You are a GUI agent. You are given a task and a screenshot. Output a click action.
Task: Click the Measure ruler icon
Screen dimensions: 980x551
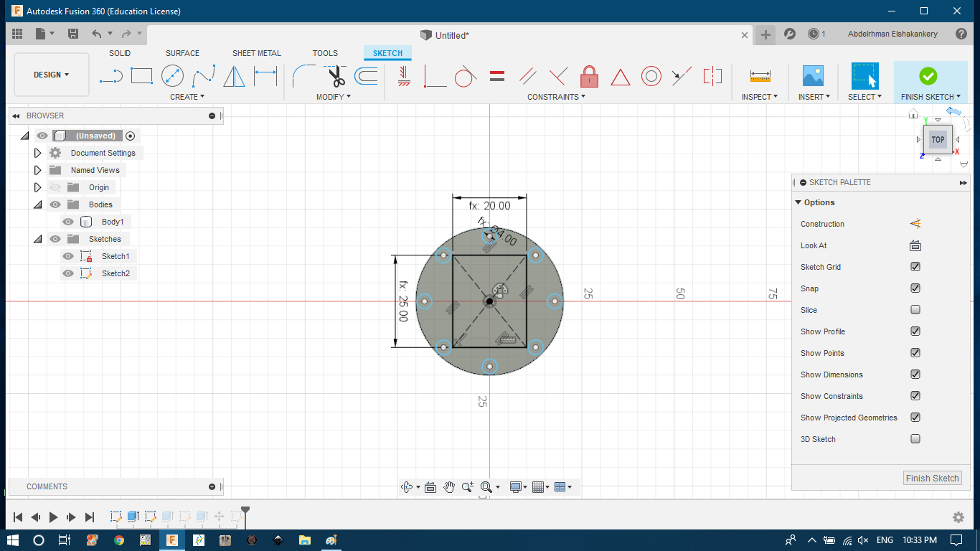pos(760,75)
